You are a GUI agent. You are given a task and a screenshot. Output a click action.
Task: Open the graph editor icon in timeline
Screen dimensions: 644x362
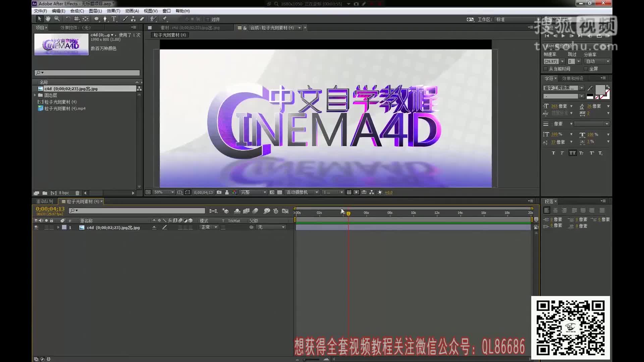pyautogui.click(x=285, y=211)
